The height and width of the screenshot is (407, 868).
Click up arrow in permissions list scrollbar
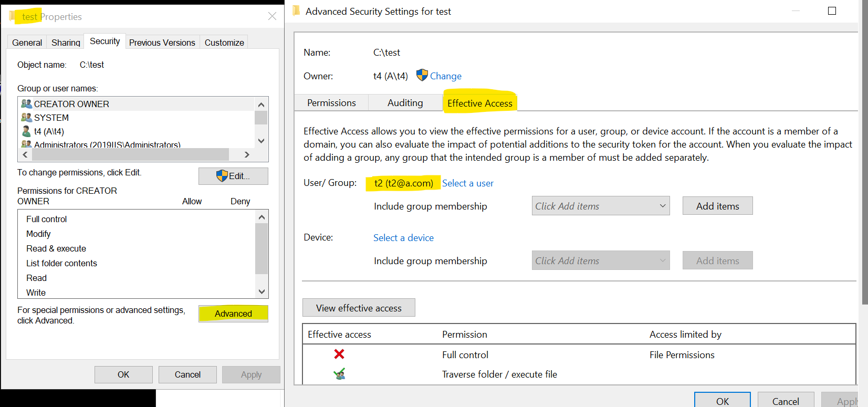[x=262, y=217]
